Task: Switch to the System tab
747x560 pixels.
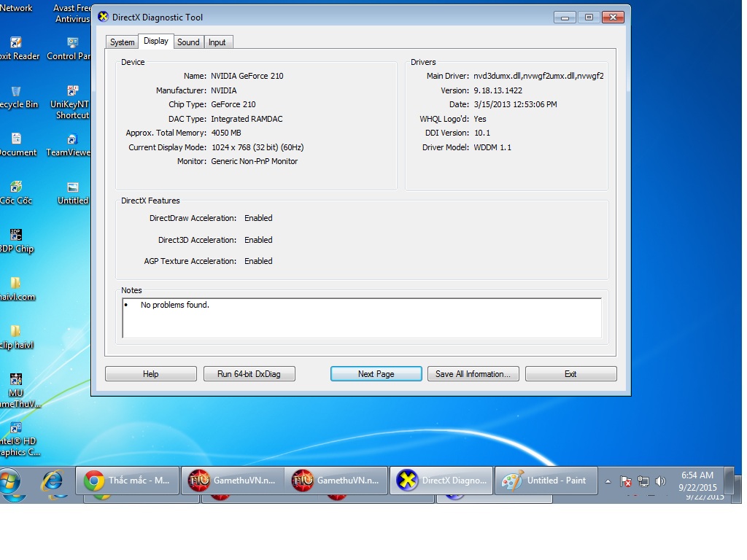Action: [x=122, y=42]
